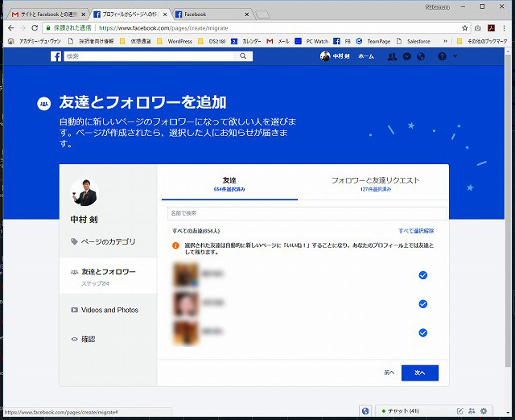Click the Facebook logo in the header
The width and height of the screenshot is (515, 420).
click(x=56, y=56)
